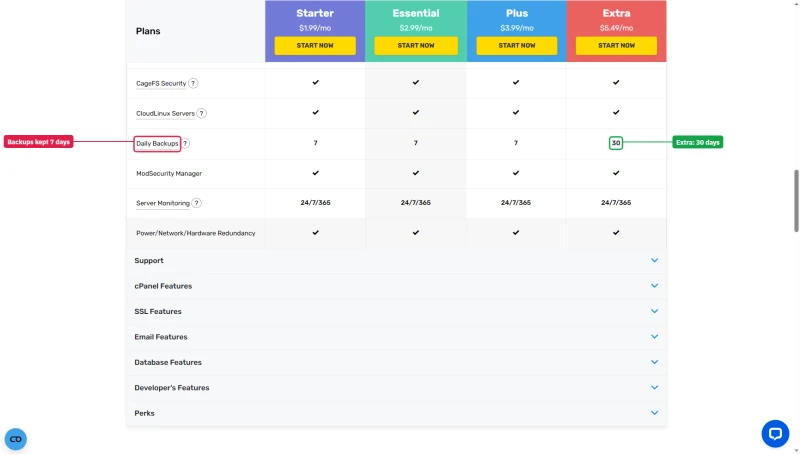Click the round CO accessibility widget icon
The height and width of the screenshot is (455, 800).
tap(16, 439)
